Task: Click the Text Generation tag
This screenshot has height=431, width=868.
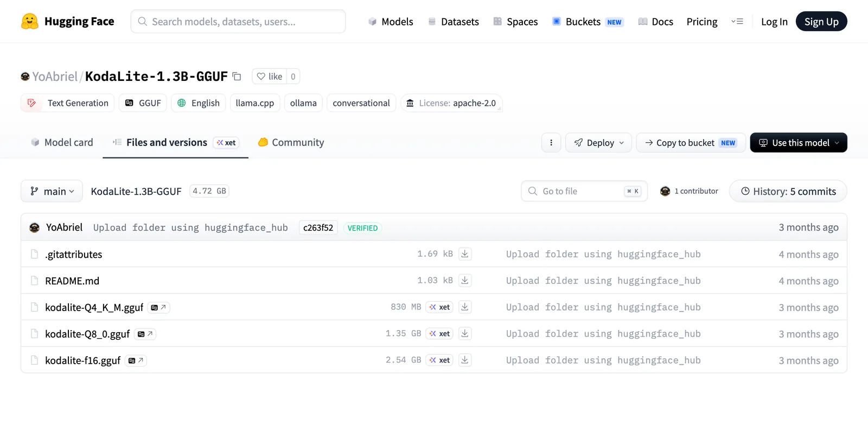Action: [x=67, y=103]
